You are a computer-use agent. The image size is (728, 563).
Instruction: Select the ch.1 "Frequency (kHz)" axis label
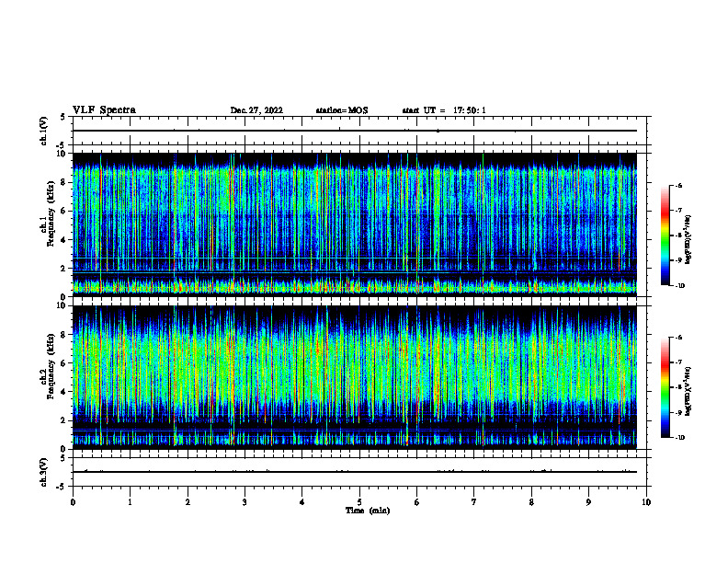coord(51,213)
